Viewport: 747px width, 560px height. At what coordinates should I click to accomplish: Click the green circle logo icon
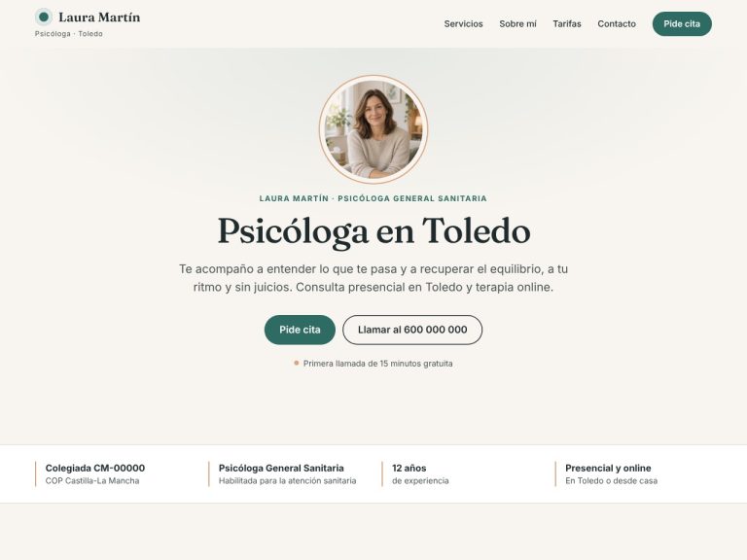(44, 17)
